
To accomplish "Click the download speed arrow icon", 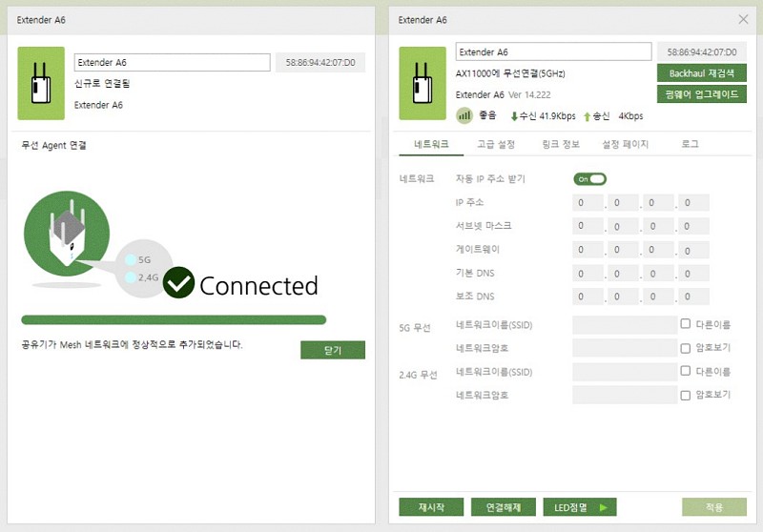I will click(x=515, y=116).
